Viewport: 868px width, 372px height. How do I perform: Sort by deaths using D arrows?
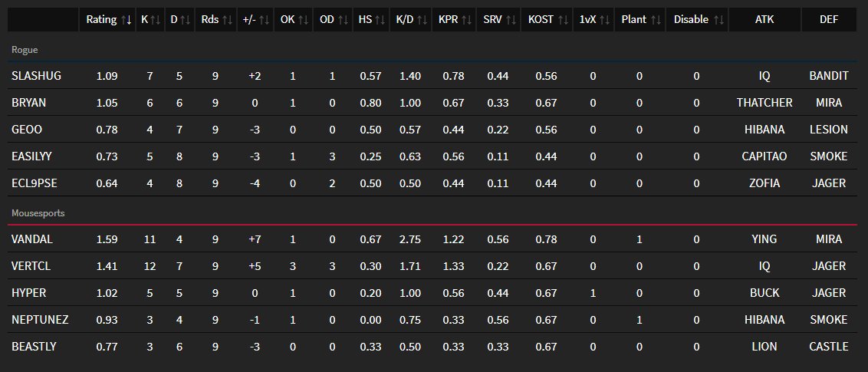coord(186,20)
